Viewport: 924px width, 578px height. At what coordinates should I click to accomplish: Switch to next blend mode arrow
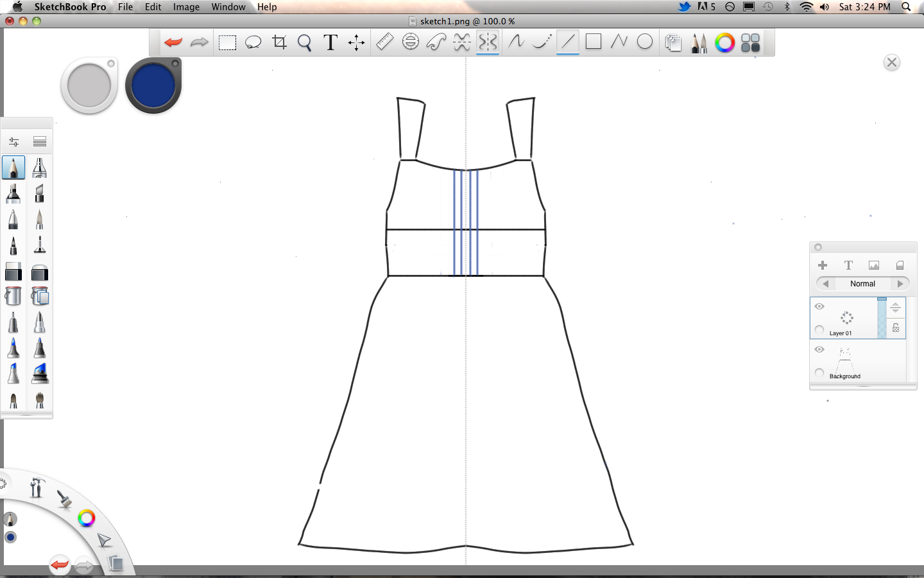[900, 284]
